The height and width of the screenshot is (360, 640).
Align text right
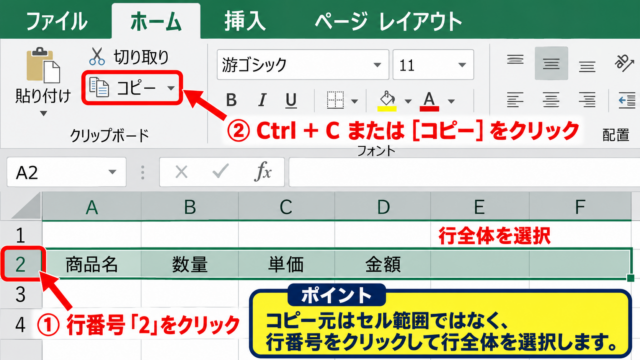point(587,100)
